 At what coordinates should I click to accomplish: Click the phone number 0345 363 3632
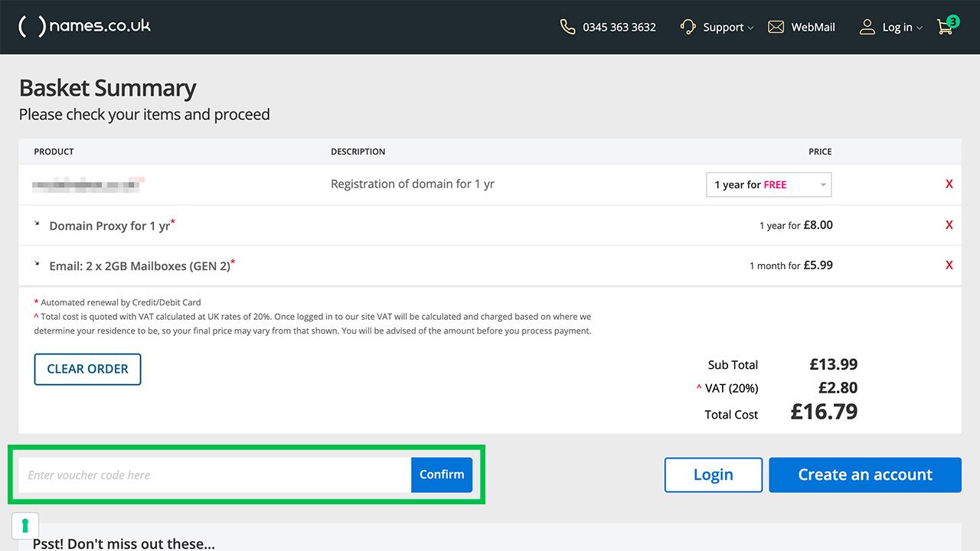coord(619,27)
